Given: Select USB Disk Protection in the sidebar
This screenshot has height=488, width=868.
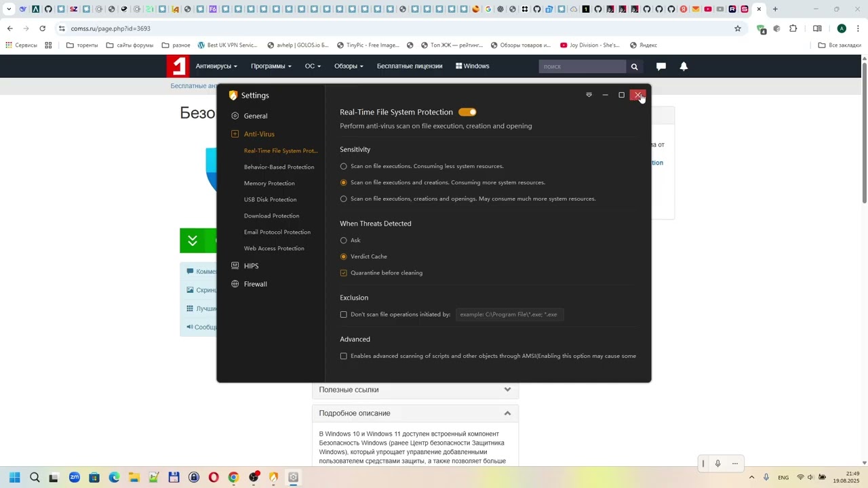Looking at the screenshot, I should click(x=270, y=199).
